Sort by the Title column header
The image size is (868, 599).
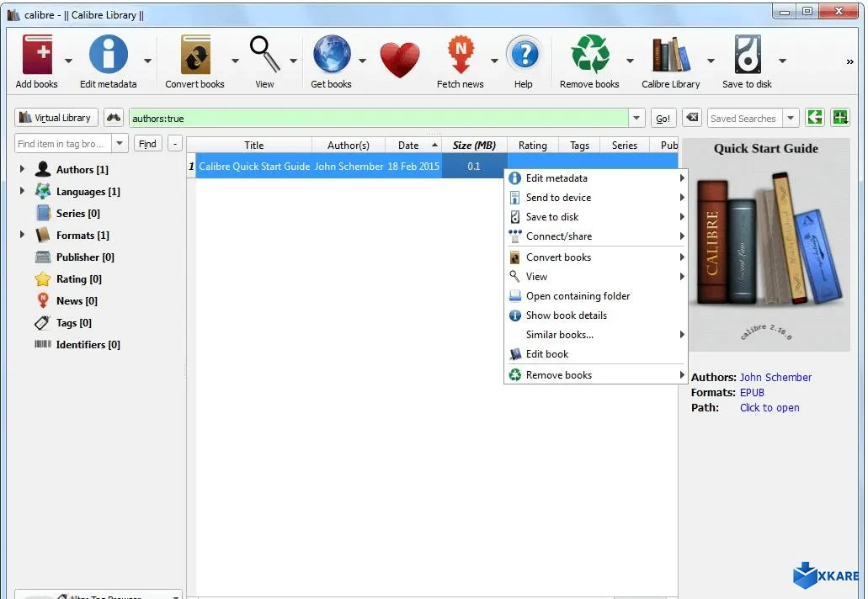tap(253, 146)
